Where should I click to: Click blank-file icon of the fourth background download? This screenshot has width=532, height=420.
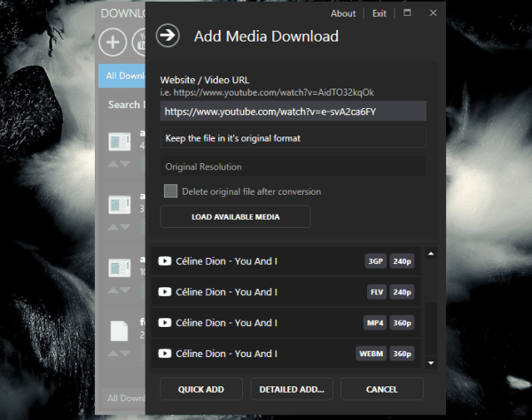[120, 331]
